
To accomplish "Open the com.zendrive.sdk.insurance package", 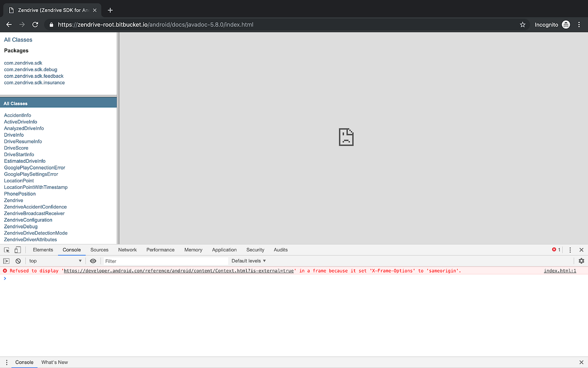I will click(34, 82).
